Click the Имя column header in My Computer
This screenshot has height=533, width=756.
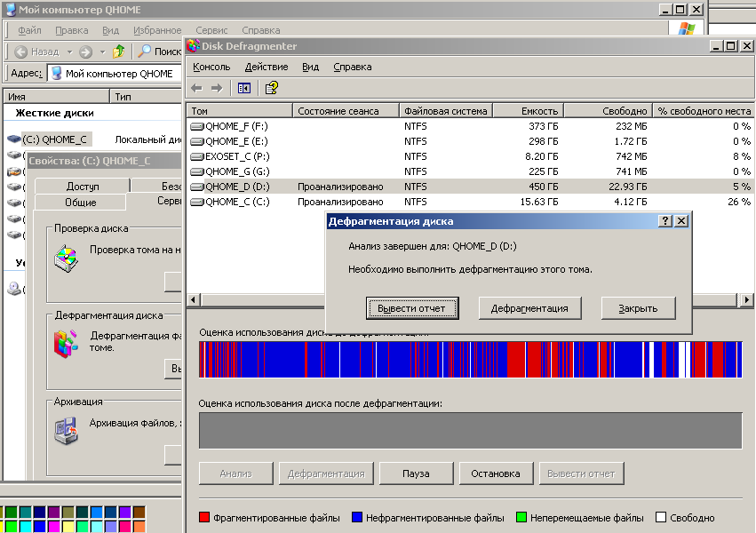click(56, 97)
